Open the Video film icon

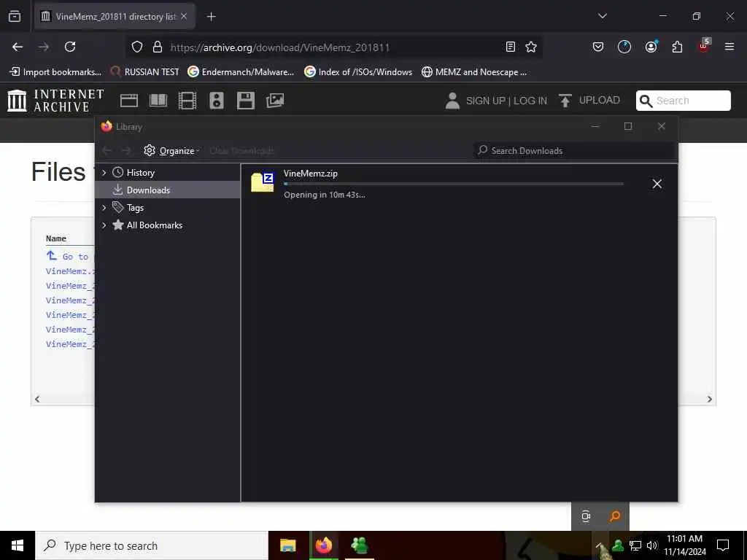(x=187, y=101)
